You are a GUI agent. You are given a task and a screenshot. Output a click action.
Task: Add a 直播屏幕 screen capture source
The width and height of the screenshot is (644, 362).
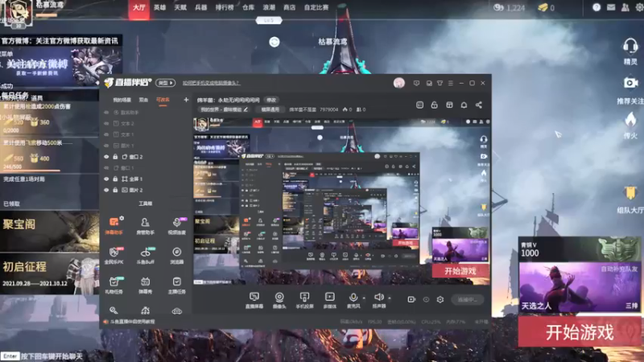[254, 300]
